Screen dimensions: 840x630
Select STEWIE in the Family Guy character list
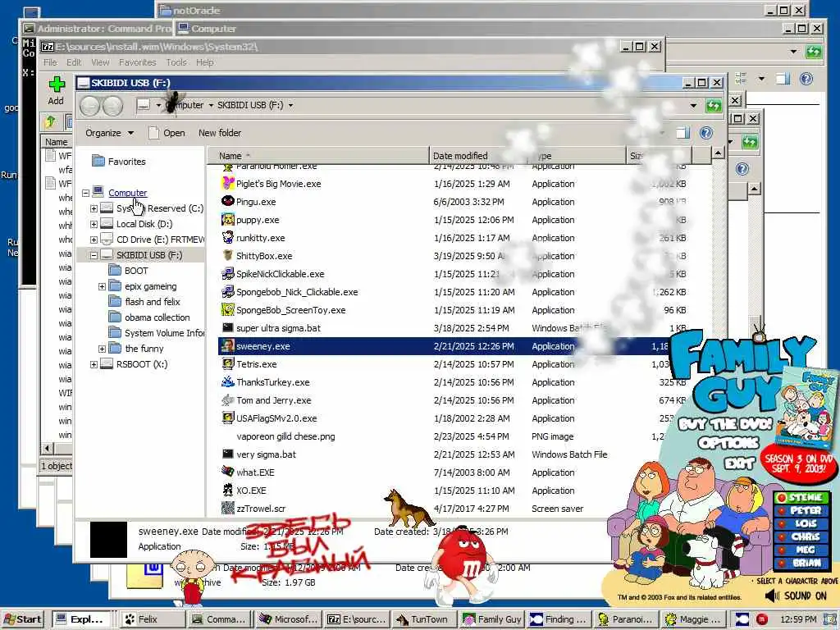tap(802, 497)
